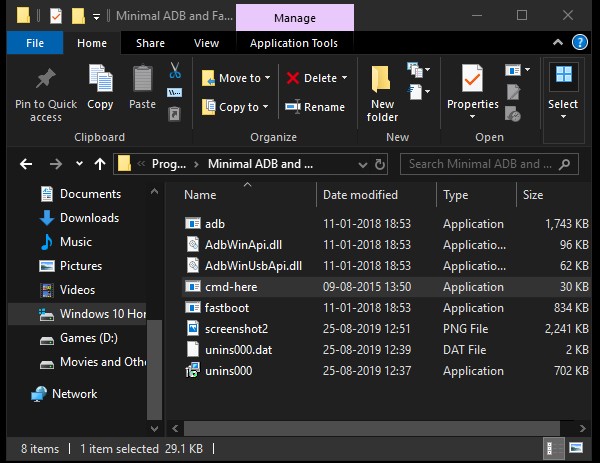Select the AdbWinApi.dll file
The width and height of the screenshot is (600, 463).
pyautogui.click(x=386, y=245)
